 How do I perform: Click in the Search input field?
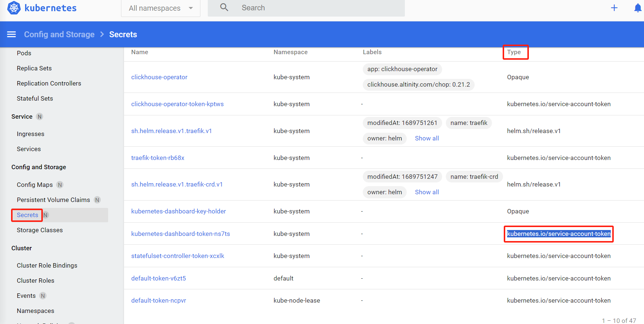click(x=306, y=8)
